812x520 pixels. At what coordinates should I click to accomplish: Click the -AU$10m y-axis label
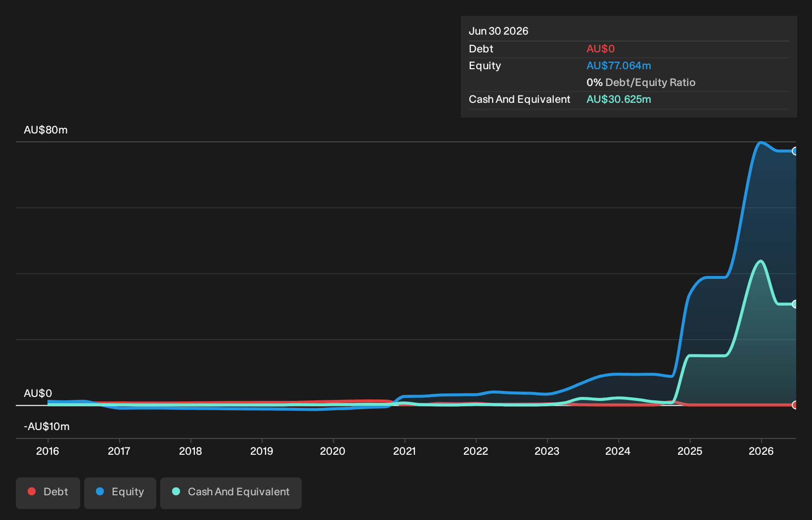pyautogui.click(x=46, y=427)
